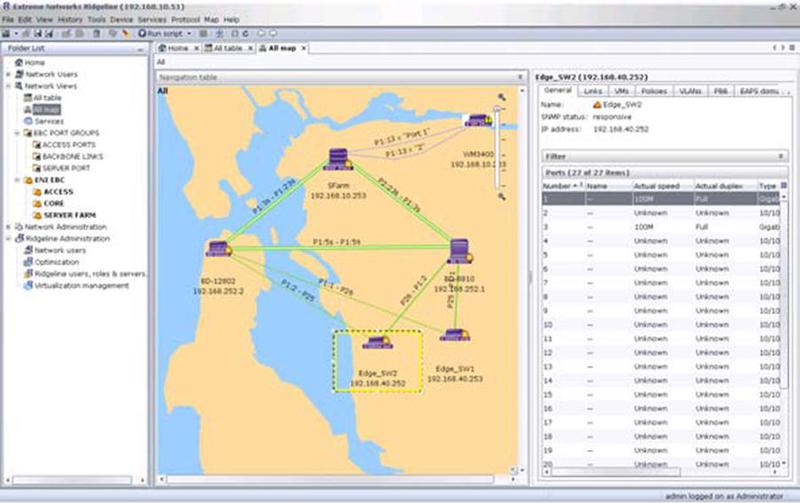
Task: Click the Edge_SW2 device icon on map
Action: pyautogui.click(x=378, y=343)
